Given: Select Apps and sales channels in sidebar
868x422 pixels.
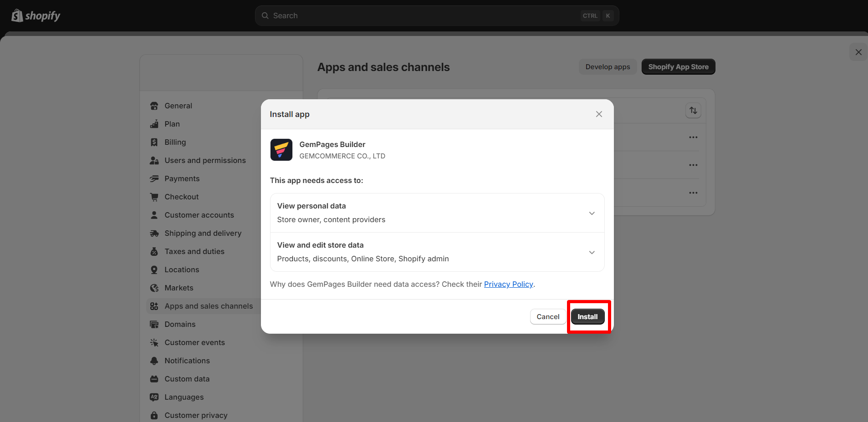Looking at the screenshot, I should pos(209,306).
